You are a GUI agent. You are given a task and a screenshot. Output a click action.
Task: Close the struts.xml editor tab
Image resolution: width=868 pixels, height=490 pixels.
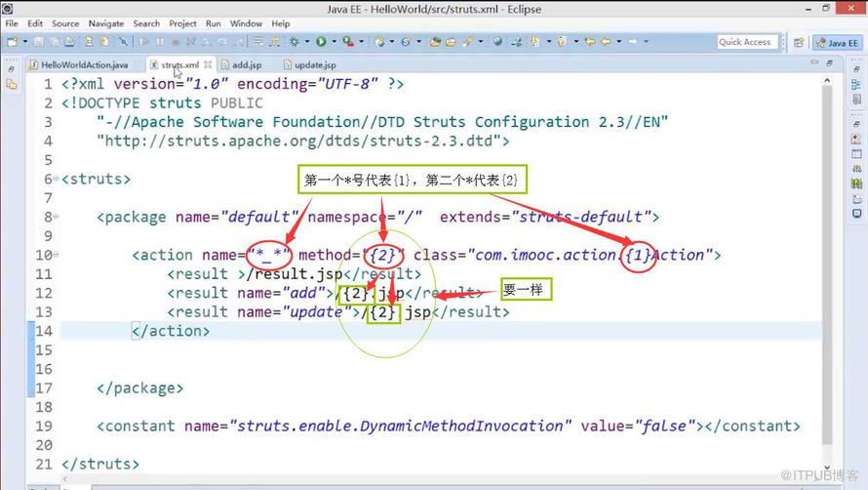208,64
